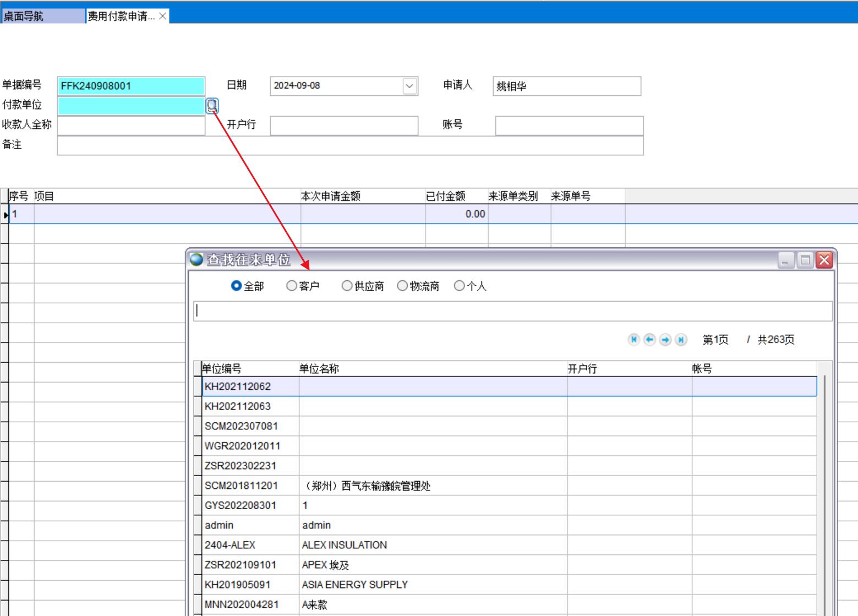This screenshot has width=858, height=616.
Task: Jump to last page of results
Action: pos(681,340)
